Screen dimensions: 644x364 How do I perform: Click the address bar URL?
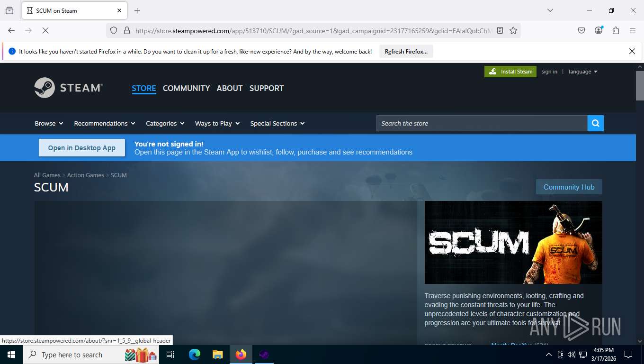[x=313, y=30]
